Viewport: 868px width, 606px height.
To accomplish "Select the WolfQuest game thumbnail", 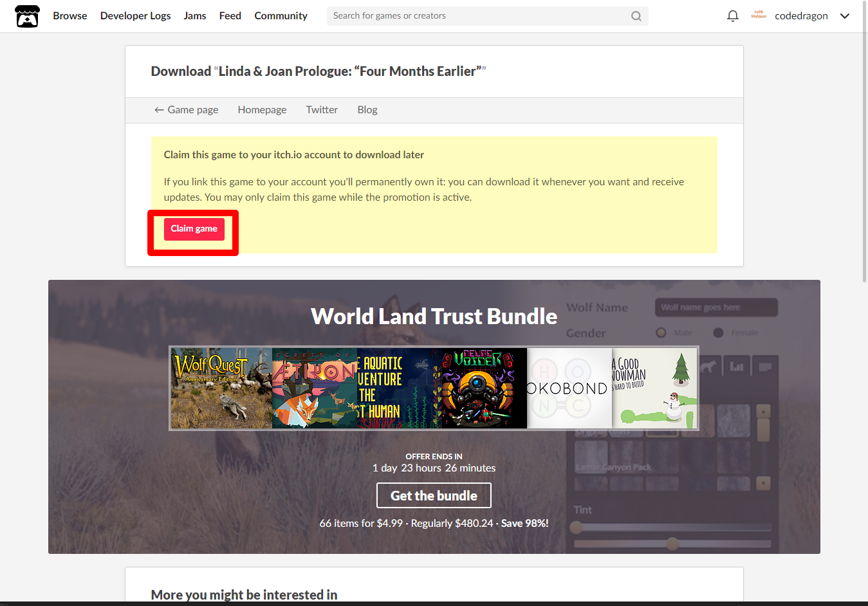I will tap(221, 389).
